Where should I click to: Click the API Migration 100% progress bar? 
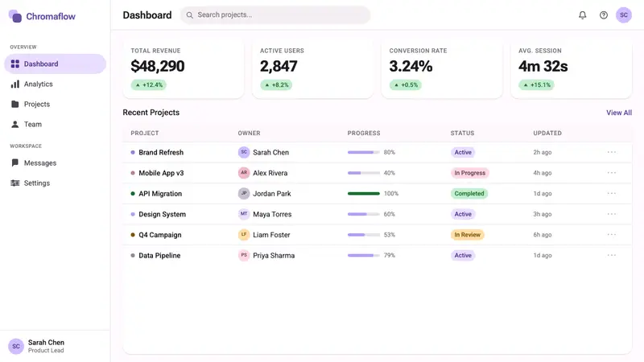point(364,193)
